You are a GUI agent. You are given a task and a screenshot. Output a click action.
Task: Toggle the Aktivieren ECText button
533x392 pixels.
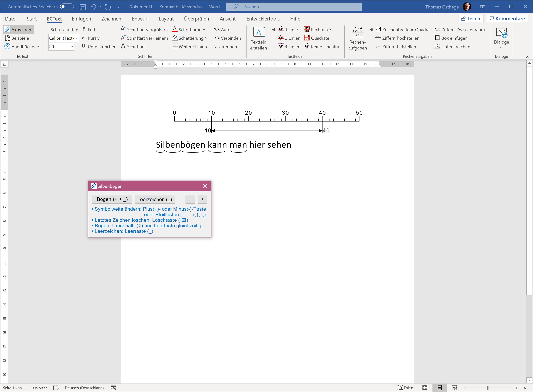18,29
